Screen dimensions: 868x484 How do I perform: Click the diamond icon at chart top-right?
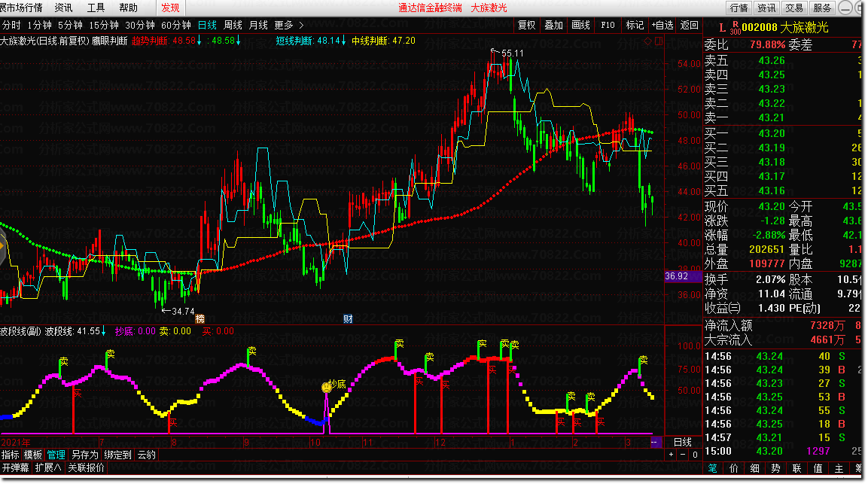click(x=647, y=41)
